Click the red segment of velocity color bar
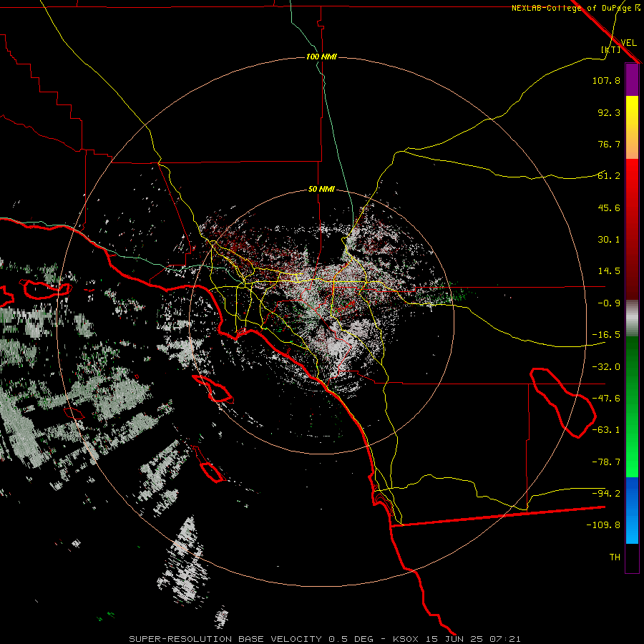This screenshot has width=644, height=644. coord(632,229)
